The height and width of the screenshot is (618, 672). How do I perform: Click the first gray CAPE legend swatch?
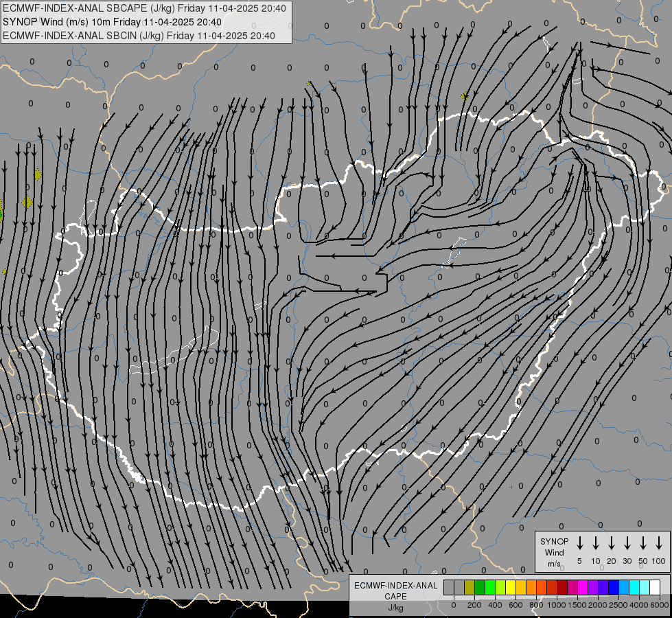[x=449, y=587]
